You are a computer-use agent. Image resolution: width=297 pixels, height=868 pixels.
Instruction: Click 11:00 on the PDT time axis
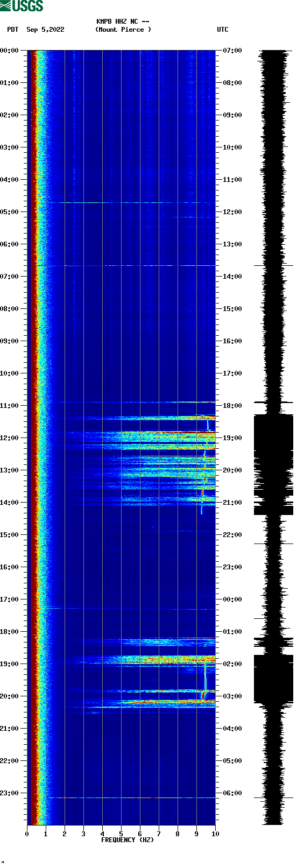click(x=10, y=406)
